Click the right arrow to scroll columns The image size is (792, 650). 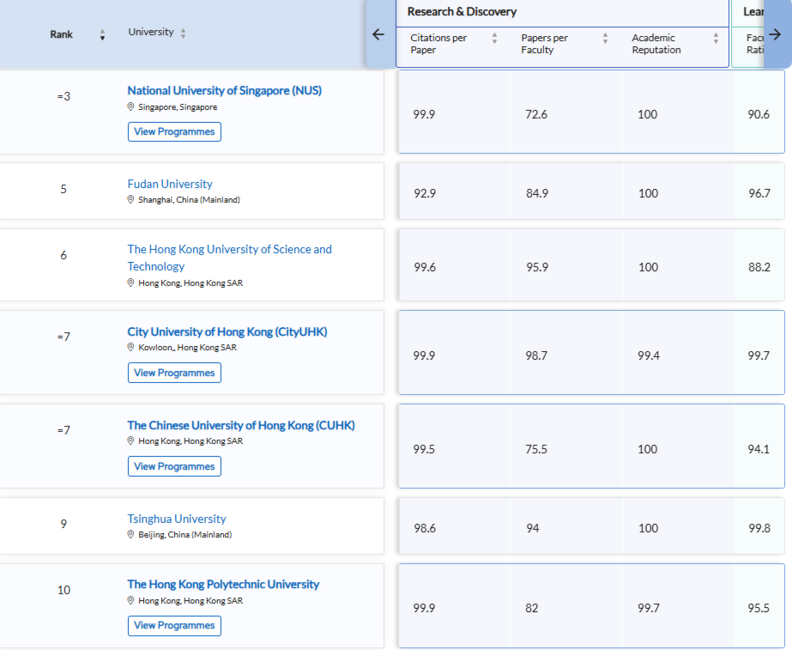775,34
